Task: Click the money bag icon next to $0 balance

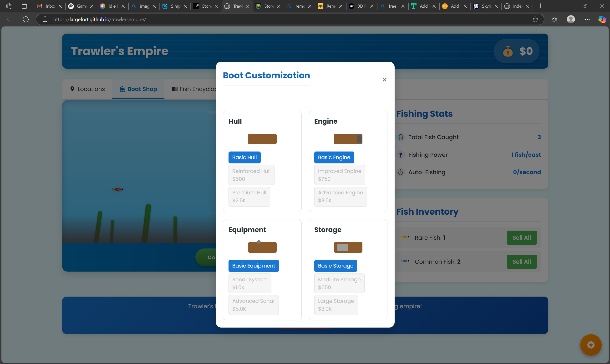Action: tap(508, 51)
